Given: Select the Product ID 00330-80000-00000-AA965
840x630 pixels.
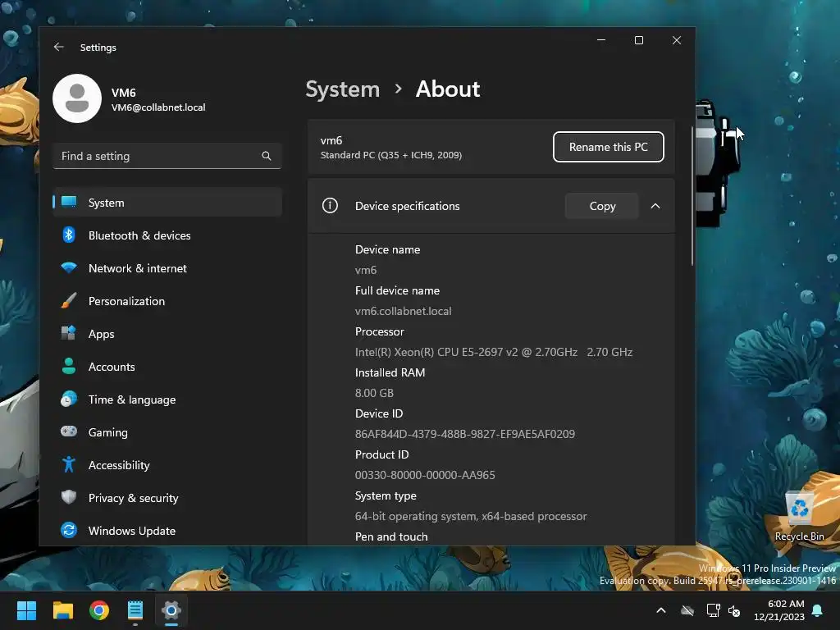Looking at the screenshot, I should coord(425,475).
